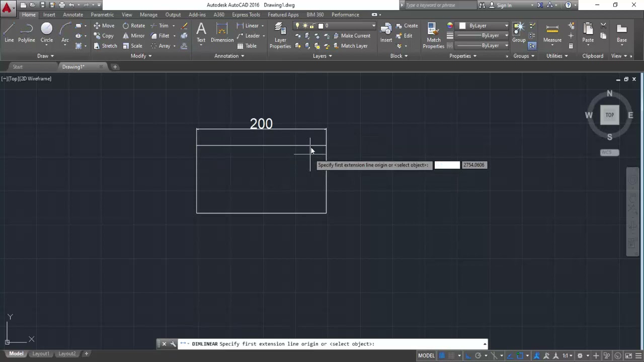Open the Layout1 tab
The image size is (644, 362).
tap(41, 353)
